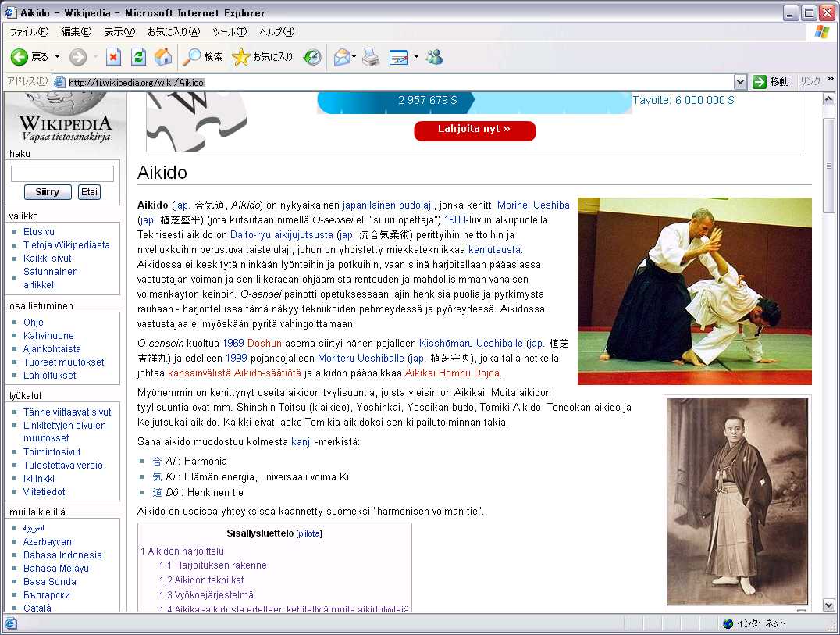This screenshot has height=635, width=840.
Task: Open the address bar URL dropdown
Action: [x=740, y=82]
